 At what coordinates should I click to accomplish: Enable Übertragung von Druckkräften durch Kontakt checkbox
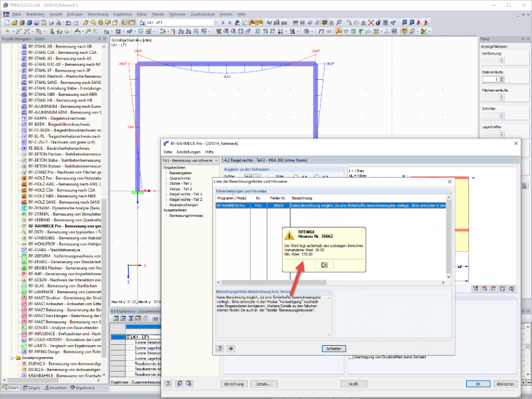coord(351,357)
